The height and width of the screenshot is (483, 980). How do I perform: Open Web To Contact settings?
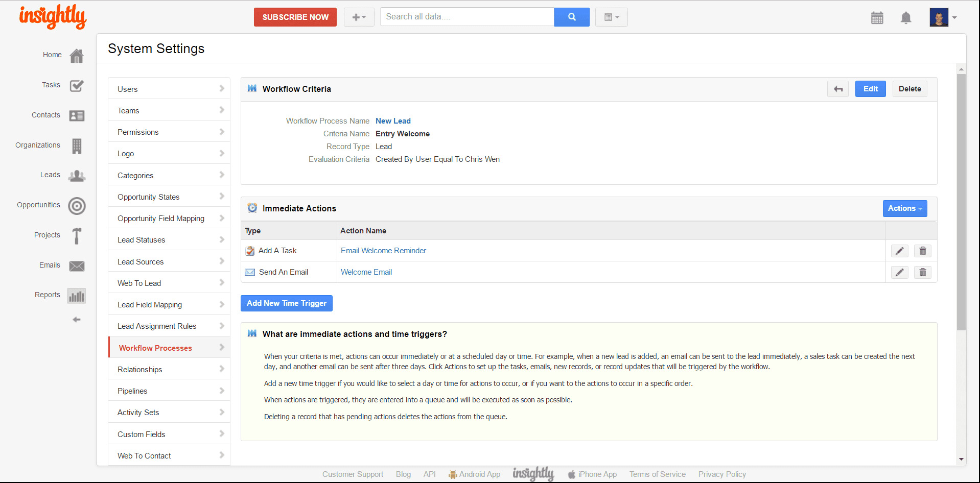coord(169,455)
